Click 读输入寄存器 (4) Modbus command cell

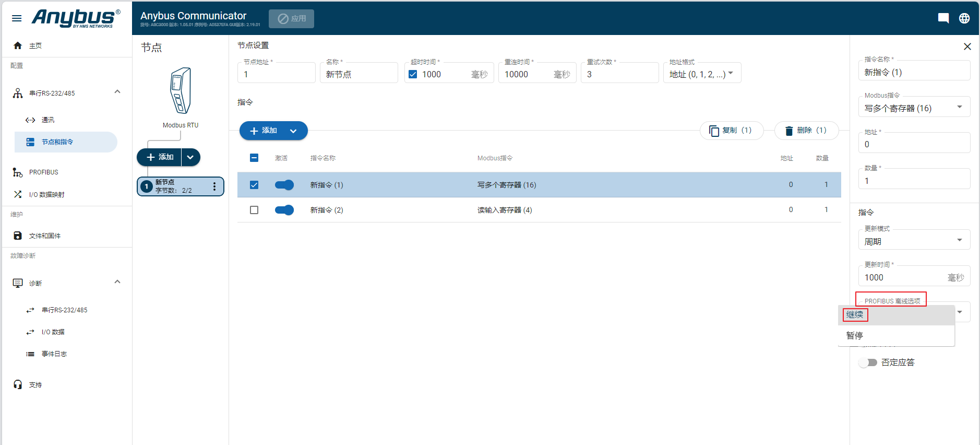(505, 210)
